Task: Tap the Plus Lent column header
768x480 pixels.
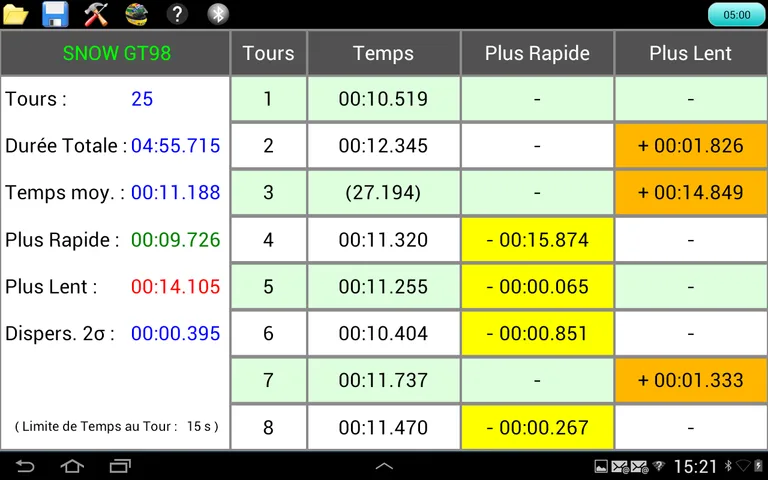Action: pyautogui.click(x=691, y=53)
